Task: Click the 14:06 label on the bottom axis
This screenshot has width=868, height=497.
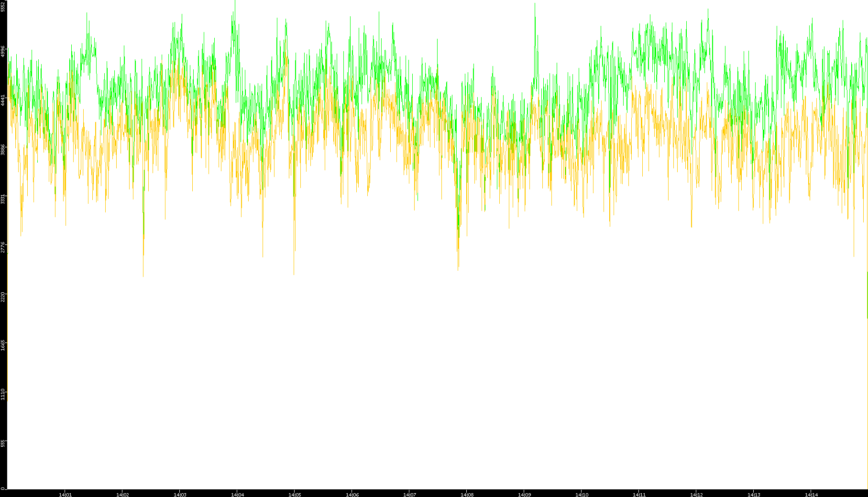Action: pos(352,494)
